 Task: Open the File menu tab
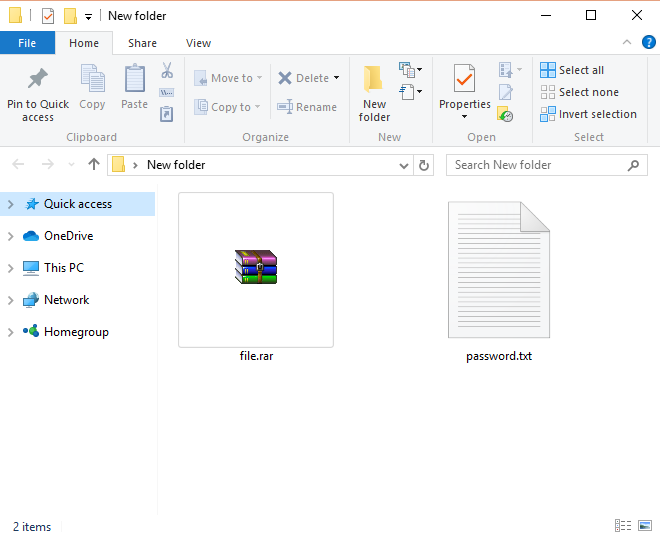click(27, 43)
